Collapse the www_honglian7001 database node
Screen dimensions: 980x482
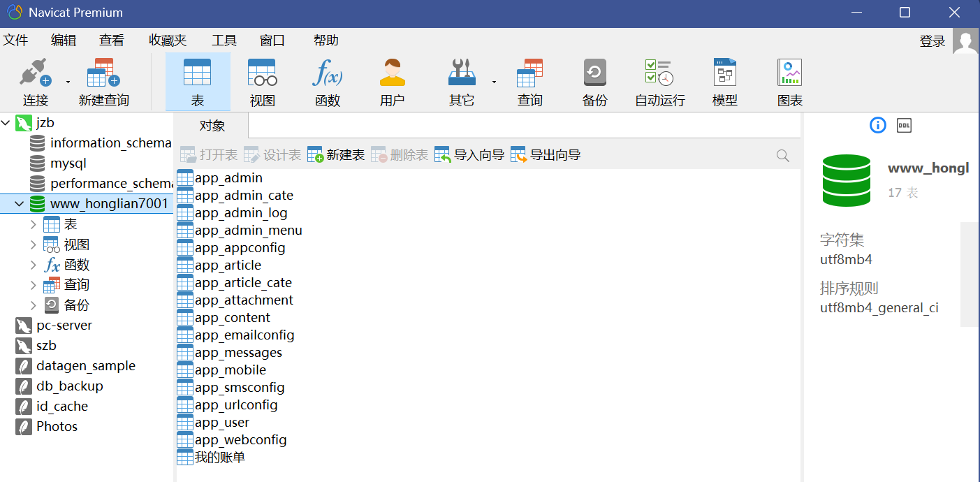[x=20, y=204]
